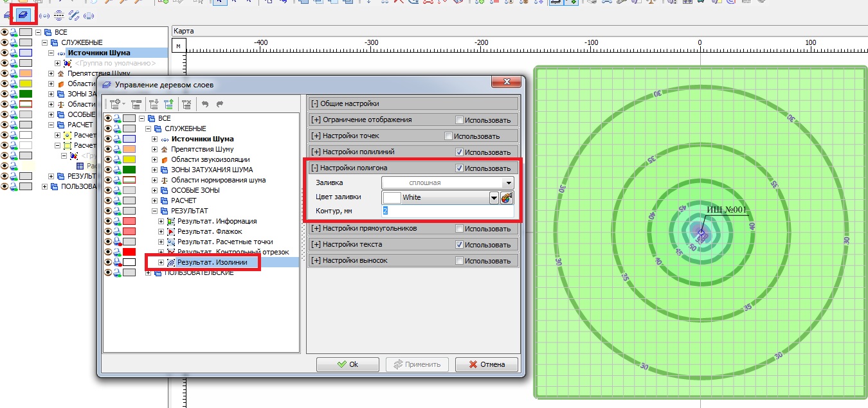
Task: Expand the ЗОНЫ ЗАТУХАНИЯ ШУМА tree node
Action: 154,170
